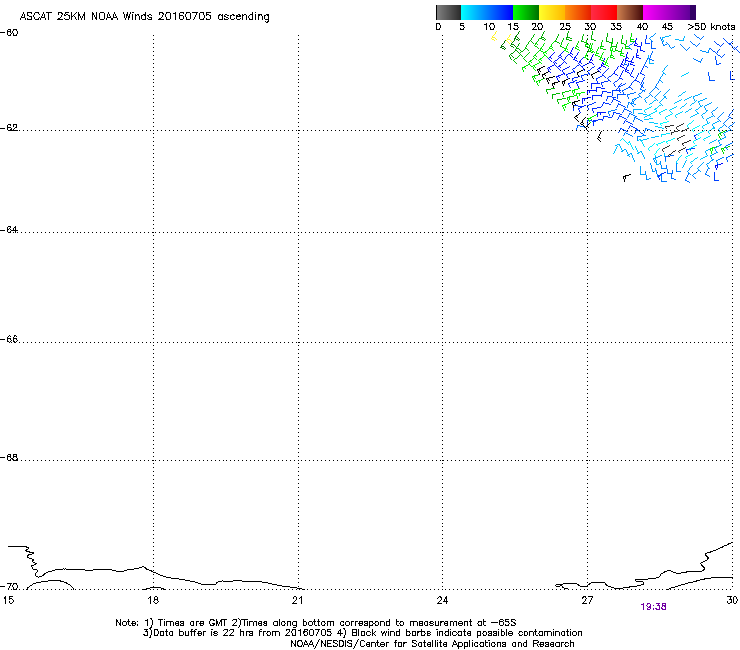This screenshot has height=650, width=740.
Task: Click the chart title 'ASCAT 25KM NOAA Winds 20160705 ascending'
Action: tap(144, 17)
